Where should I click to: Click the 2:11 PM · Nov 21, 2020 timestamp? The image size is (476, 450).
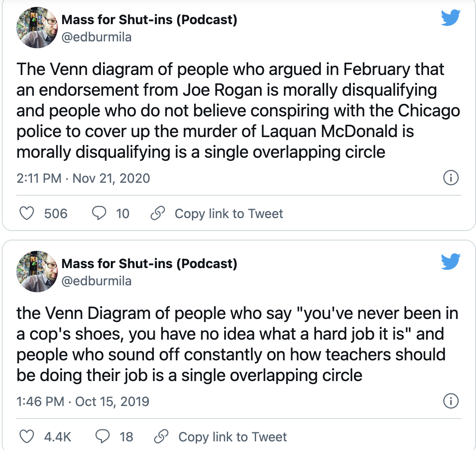tap(83, 178)
